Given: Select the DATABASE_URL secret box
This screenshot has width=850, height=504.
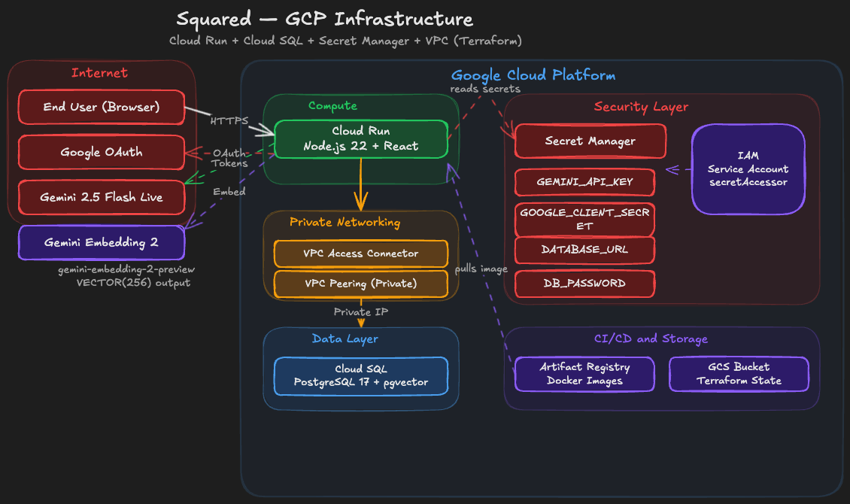Looking at the screenshot, I should click(585, 250).
